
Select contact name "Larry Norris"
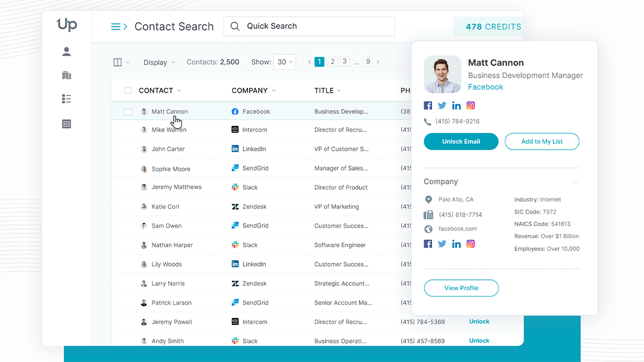pos(168,284)
